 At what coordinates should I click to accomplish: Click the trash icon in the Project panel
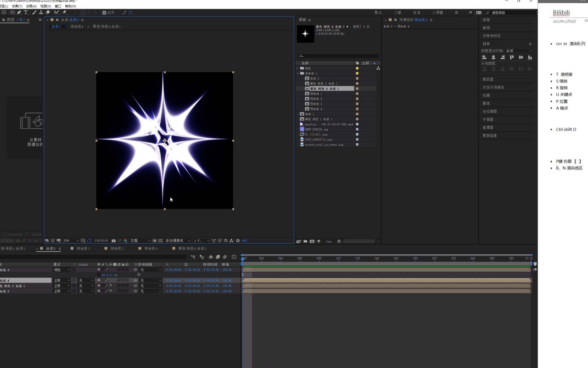339,241
